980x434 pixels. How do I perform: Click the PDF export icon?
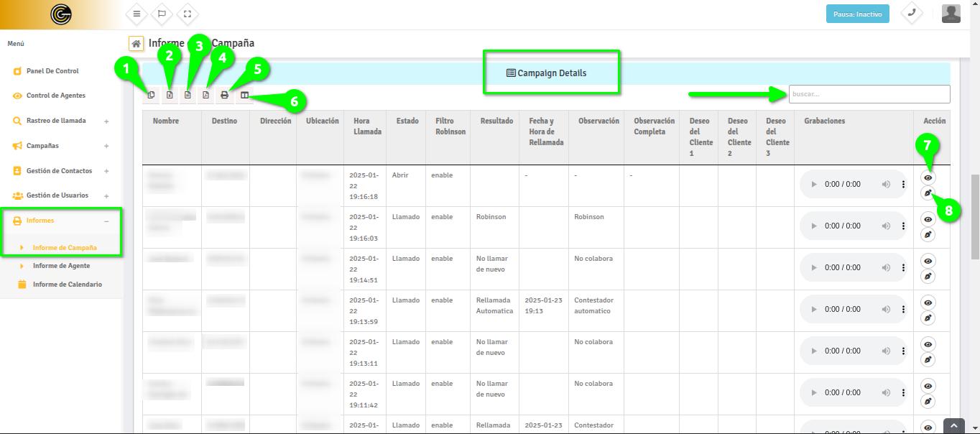pyautogui.click(x=205, y=95)
